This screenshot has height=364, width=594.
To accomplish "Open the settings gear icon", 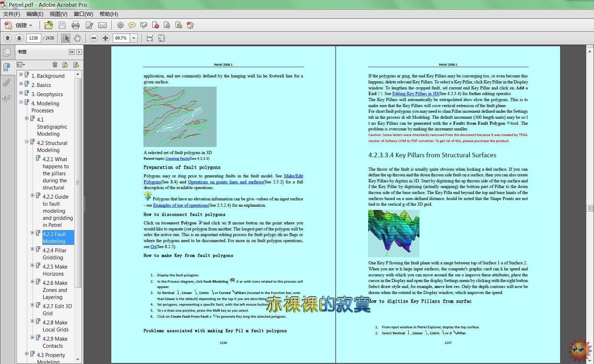I will click(x=120, y=25).
